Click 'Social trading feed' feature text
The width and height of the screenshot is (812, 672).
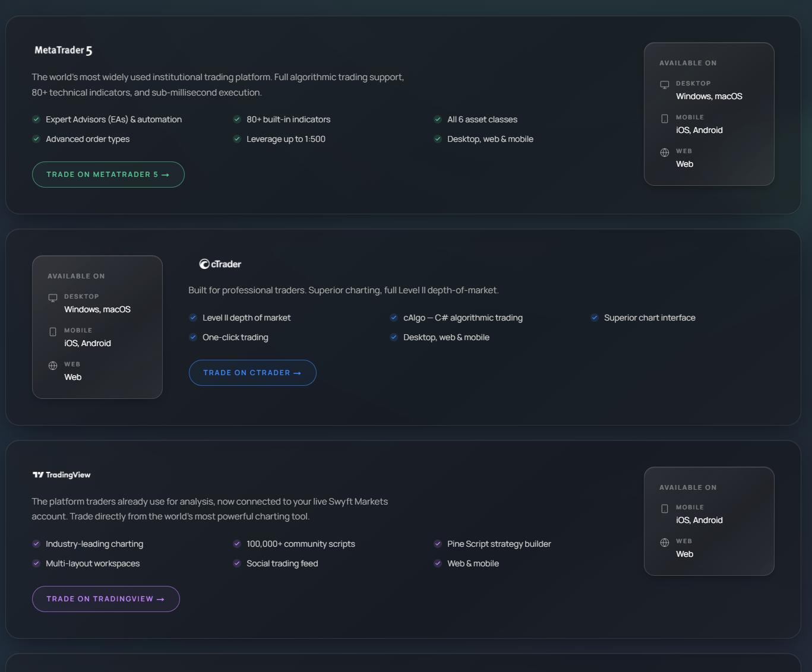click(x=282, y=563)
